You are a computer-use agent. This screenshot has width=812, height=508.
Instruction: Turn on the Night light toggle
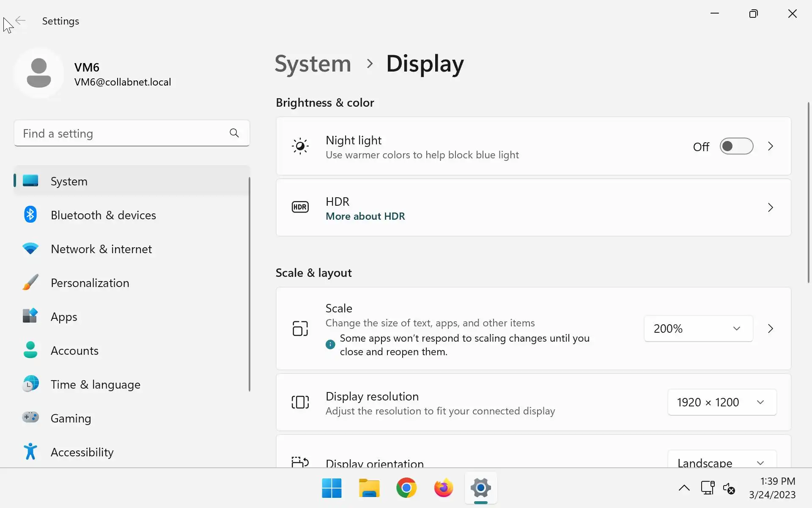(x=736, y=146)
